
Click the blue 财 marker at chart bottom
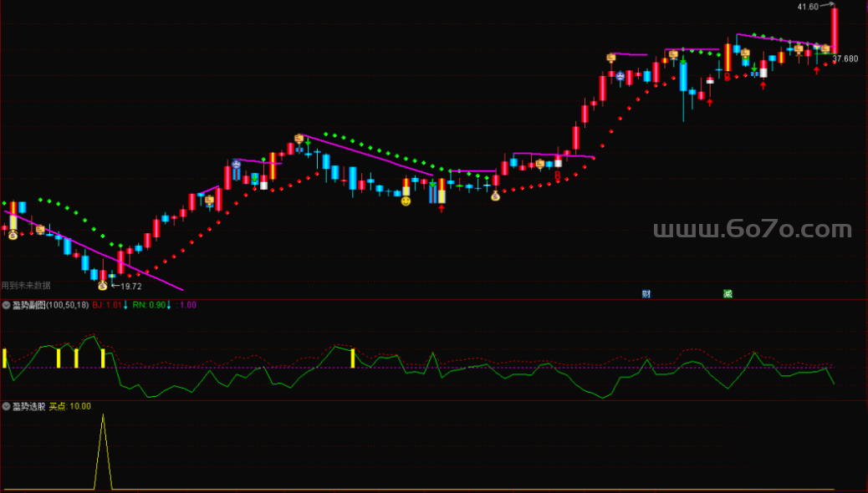[x=646, y=293]
